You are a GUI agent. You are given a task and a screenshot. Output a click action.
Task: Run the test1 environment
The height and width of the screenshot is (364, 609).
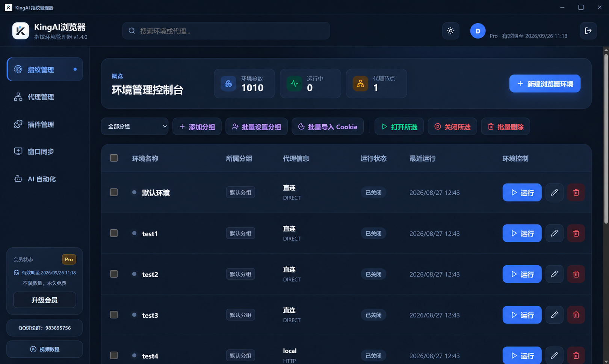522,233
